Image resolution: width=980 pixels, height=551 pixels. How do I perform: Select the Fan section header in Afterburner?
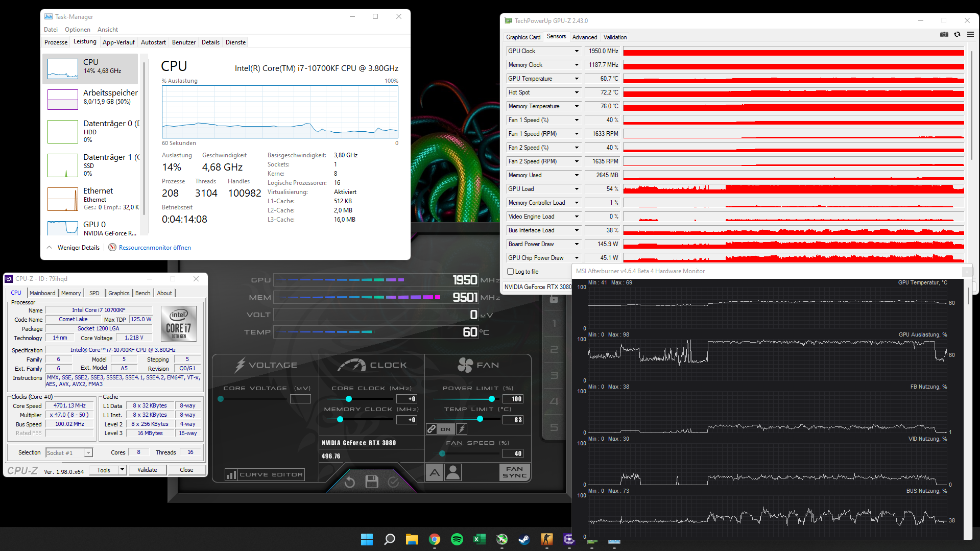click(478, 365)
